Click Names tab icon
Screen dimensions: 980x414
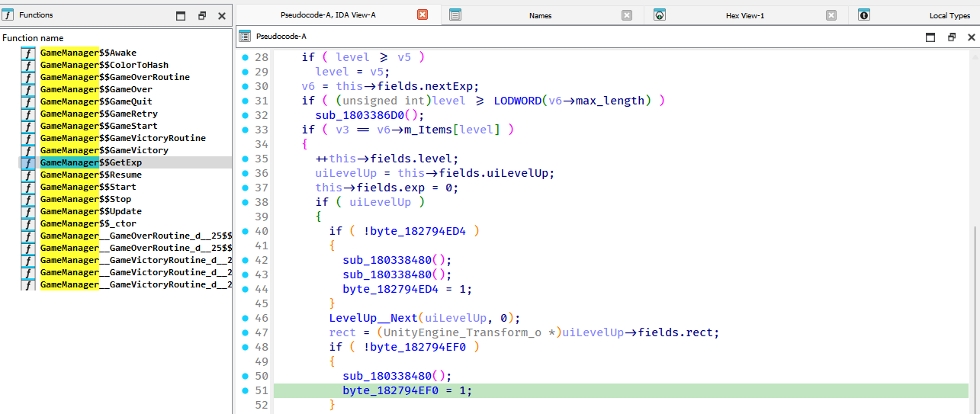(455, 14)
